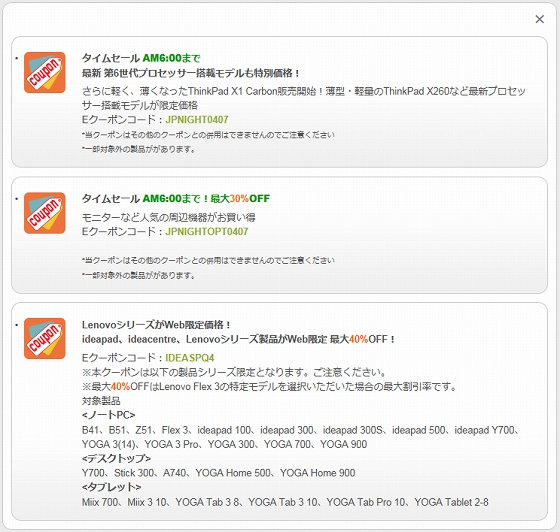Click the 一部対象外の製品があります note in first card
The height and width of the screenshot is (532, 560).
pos(139,149)
